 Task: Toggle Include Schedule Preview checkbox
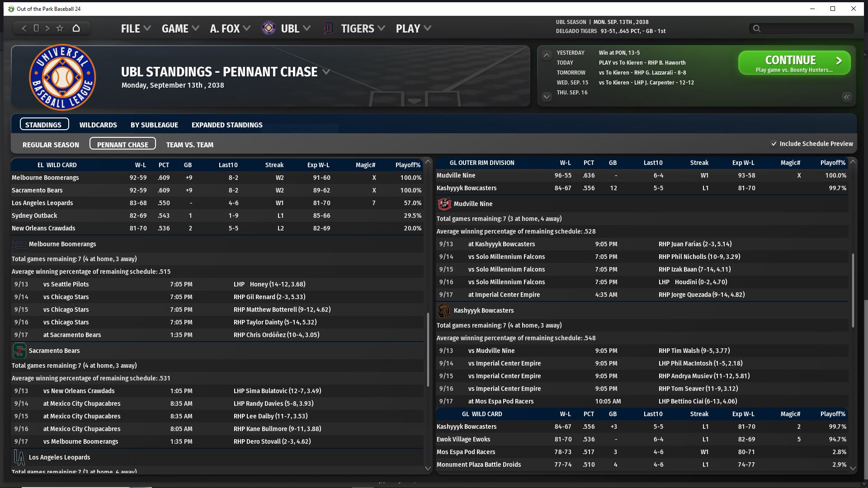[x=774, y=144]
